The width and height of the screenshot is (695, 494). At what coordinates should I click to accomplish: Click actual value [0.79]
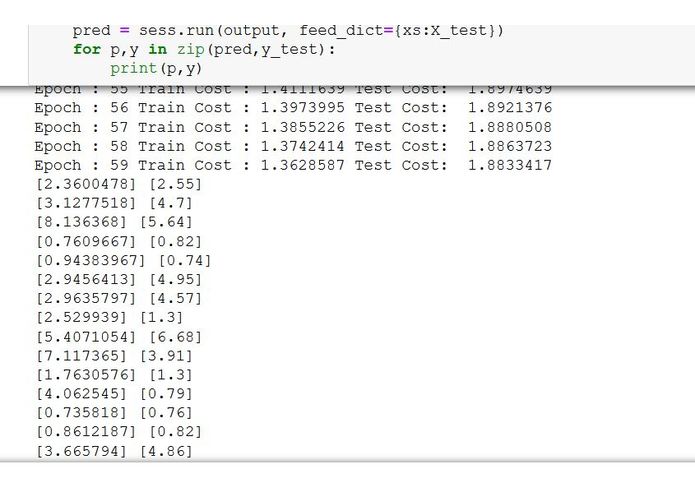pos(166,393)
